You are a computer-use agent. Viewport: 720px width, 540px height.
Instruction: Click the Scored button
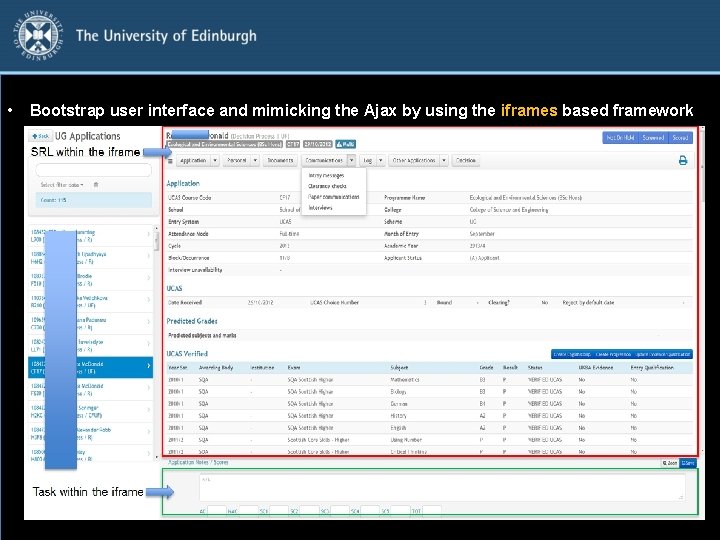tap(680, 138)
